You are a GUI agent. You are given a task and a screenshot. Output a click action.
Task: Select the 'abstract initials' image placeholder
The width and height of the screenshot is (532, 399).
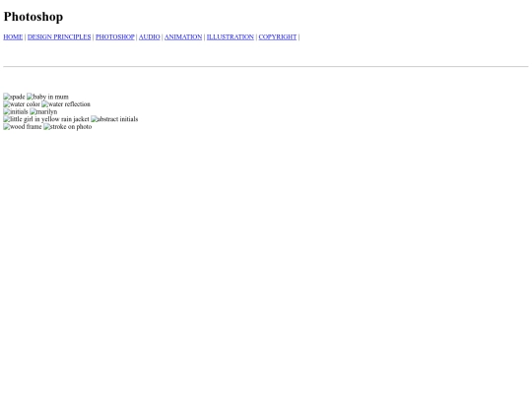tap(114, 119)
